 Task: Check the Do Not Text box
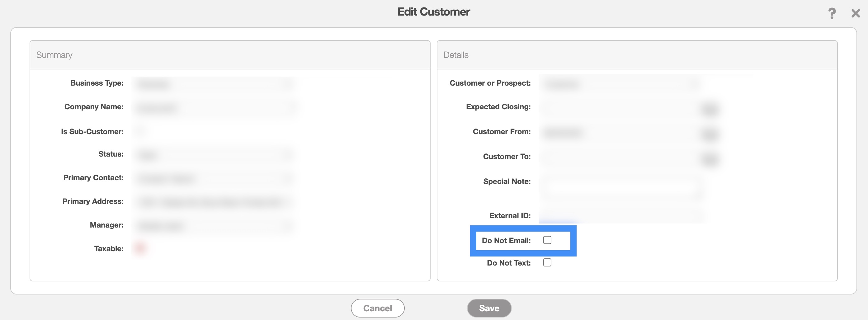[547, 263]
